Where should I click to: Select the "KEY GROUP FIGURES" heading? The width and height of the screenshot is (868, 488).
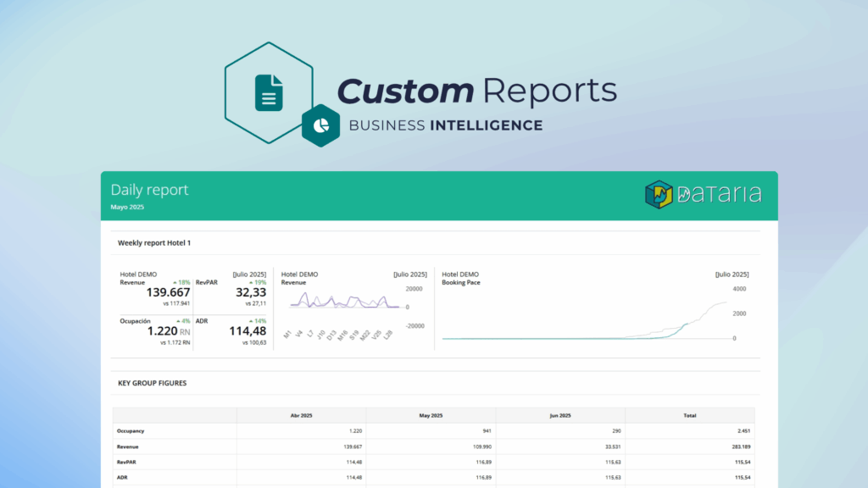(153, 383)
